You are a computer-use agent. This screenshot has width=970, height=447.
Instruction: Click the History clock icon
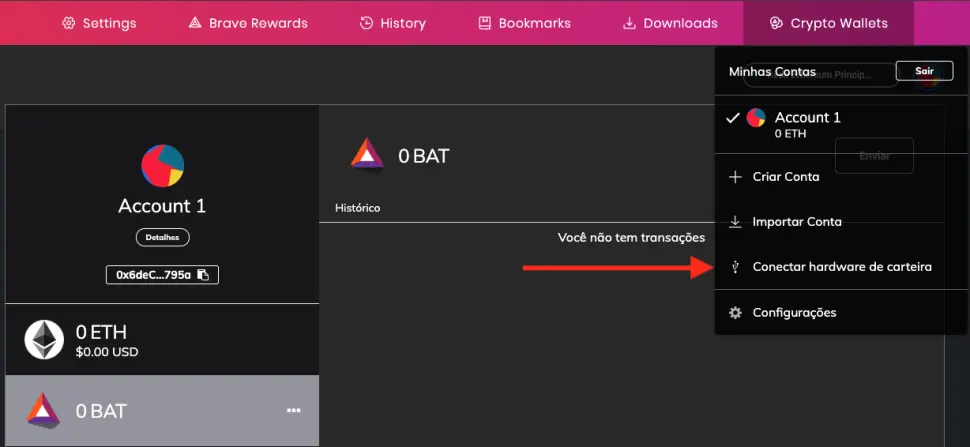click(x=366, y=23)
